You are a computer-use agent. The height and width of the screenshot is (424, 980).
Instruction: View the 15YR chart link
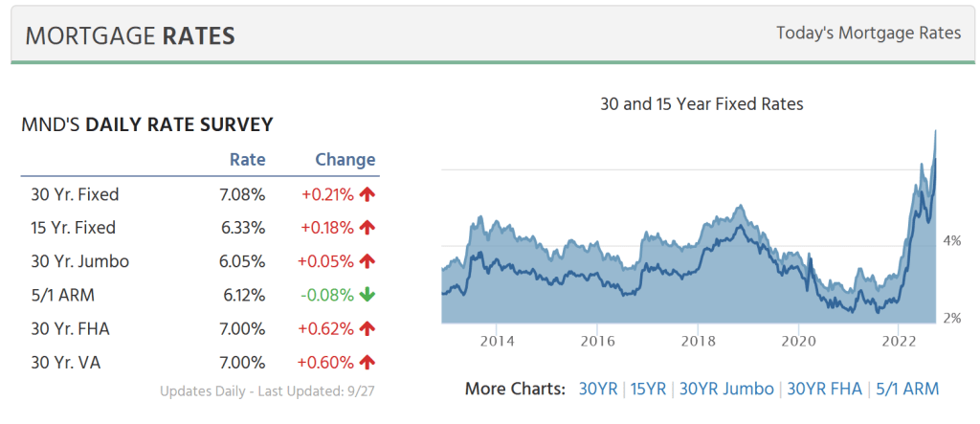pos(649,389)
